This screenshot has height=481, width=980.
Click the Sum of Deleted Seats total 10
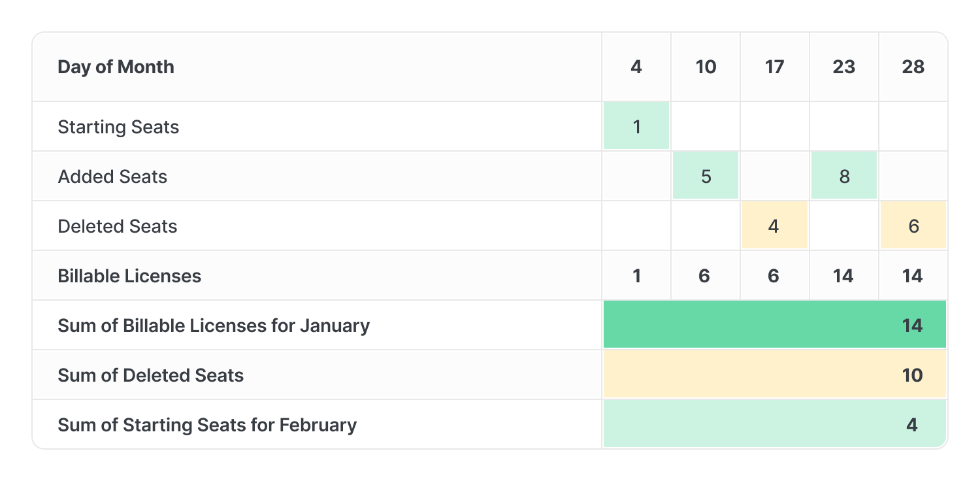point(775,374)
